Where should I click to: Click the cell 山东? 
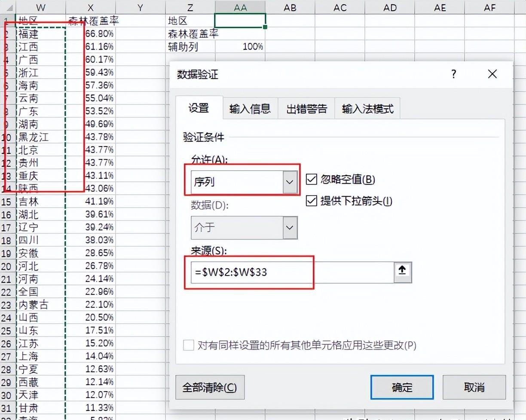[x=41, y=330]
